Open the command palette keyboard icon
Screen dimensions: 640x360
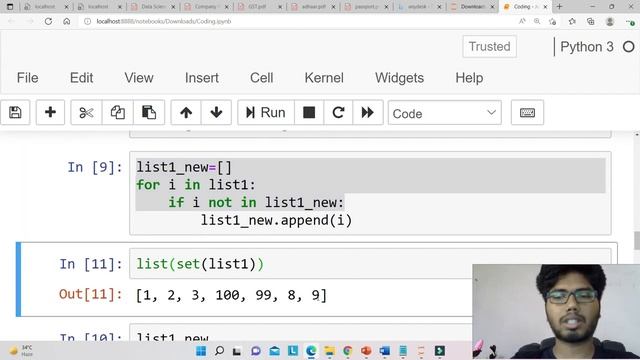[527, 112]
